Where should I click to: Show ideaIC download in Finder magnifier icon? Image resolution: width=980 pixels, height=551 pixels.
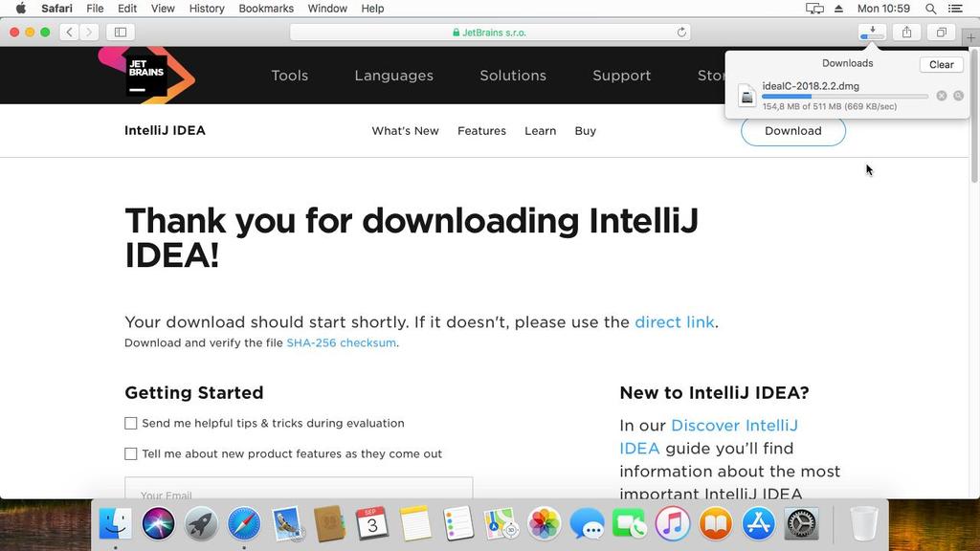pyautogui.click(x=958, y=96)
